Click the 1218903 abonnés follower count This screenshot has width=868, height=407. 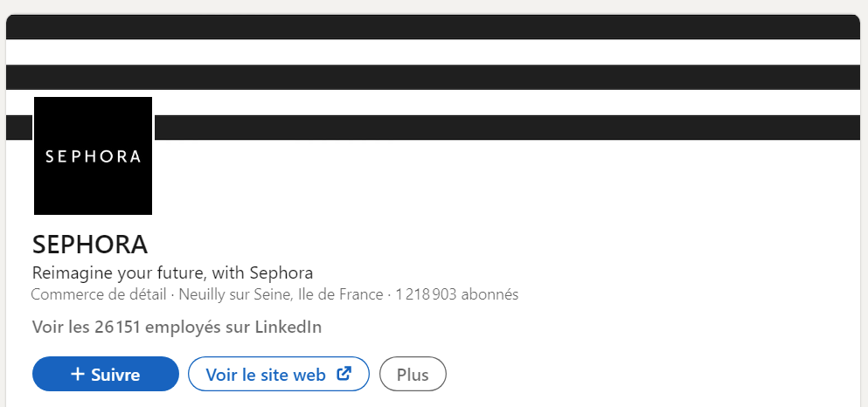[x=456, y=294]
